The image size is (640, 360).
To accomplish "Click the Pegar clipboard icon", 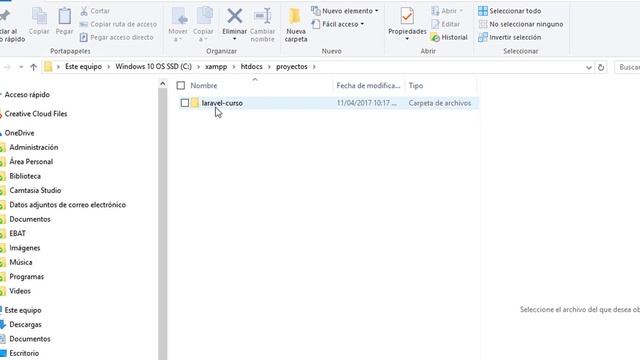I will [64, 16].
